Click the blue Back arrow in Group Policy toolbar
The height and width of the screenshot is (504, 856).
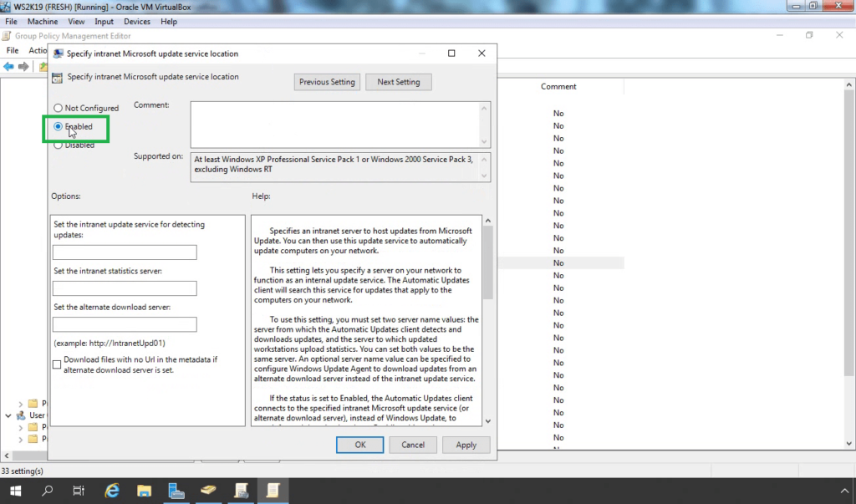pyautogui.click(x=8, y=67)
